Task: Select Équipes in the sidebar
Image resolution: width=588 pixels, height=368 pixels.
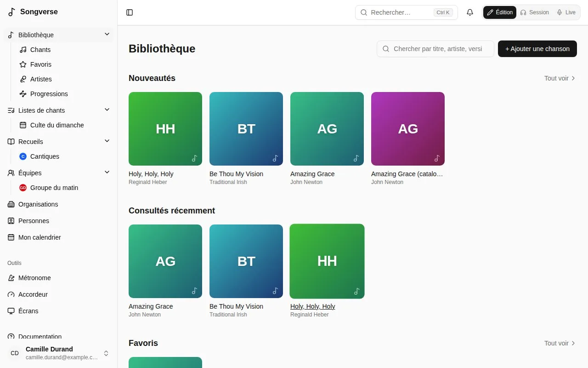Action: click(x=59, y=173)
